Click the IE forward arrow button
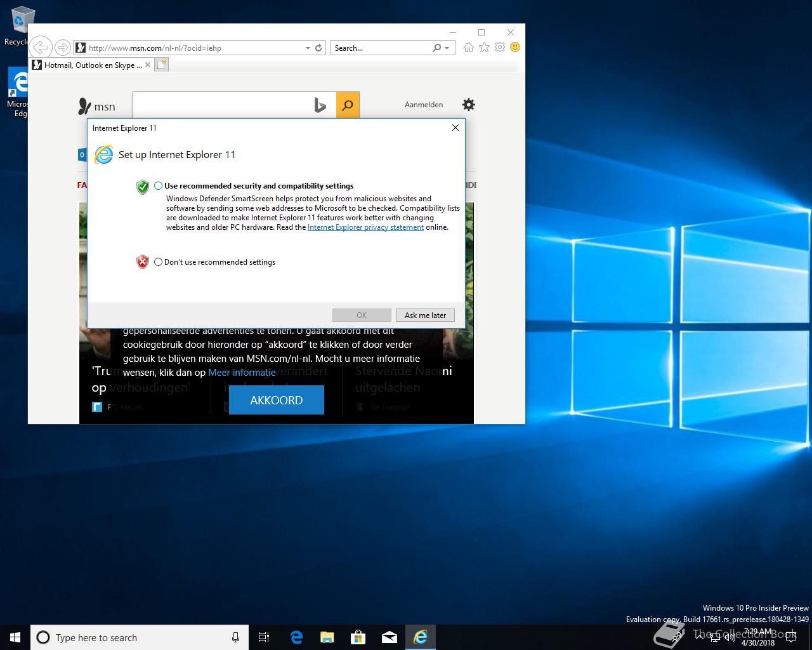 [x=62, y=48]
